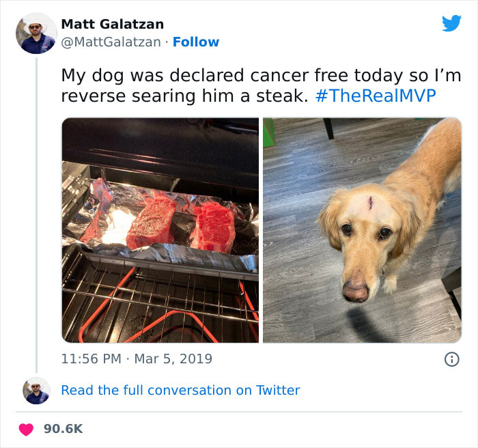Select the tweet text about cancer free dog
Image resolution: width=478 pixels, height=448 pixels.
coord(261,85)
